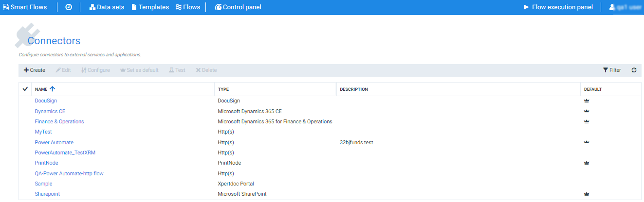644x202 pixels.
Task: Click the clock history icon
Action: point(69,7)
